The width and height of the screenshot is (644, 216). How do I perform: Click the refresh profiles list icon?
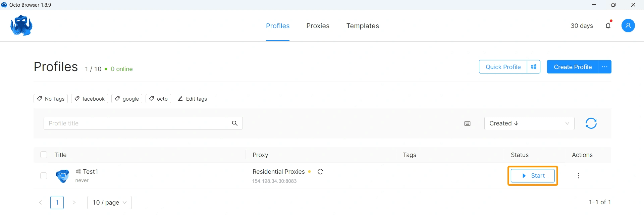(x=591, y=123)
